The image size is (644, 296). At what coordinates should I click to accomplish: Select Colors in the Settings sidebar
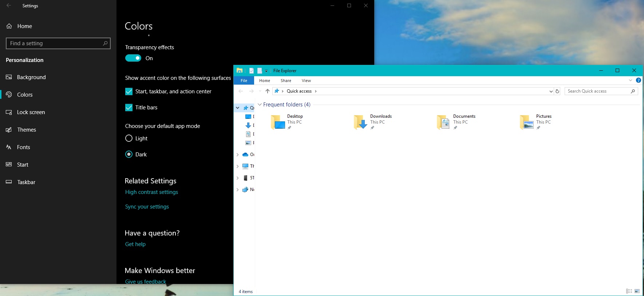[19, 95]
